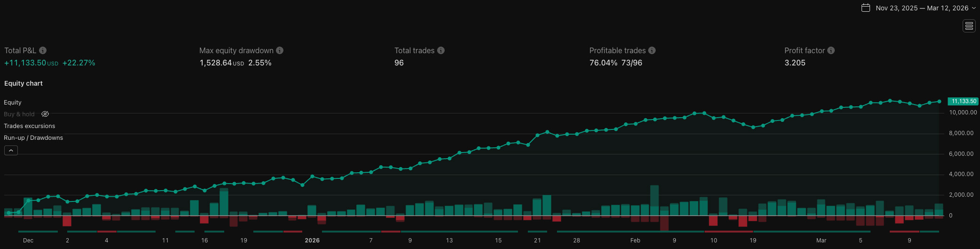Show Buy & hold using the crossed-eye icon

point(45,114)
